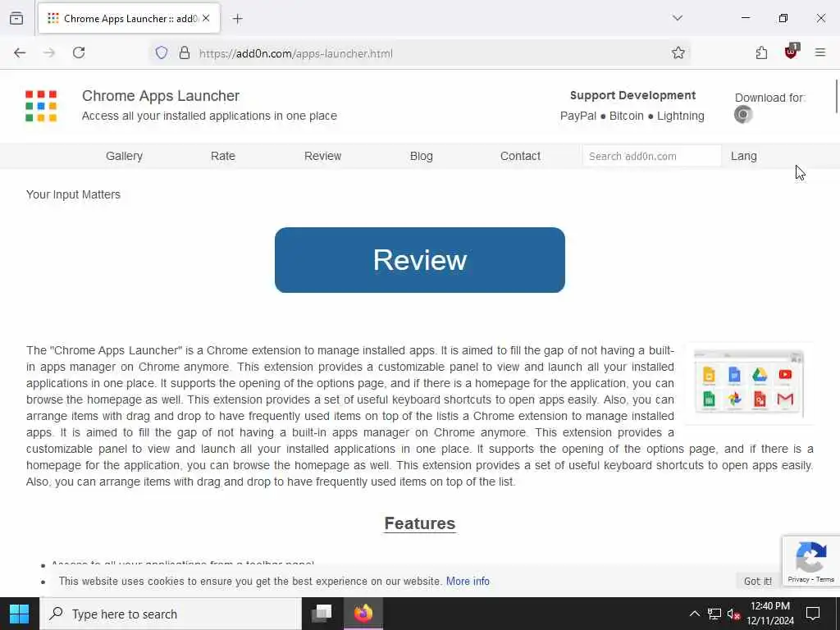Open the uBlock Origin toolbar icon
The height and width of the screenshot is (630, 840).
792,52
